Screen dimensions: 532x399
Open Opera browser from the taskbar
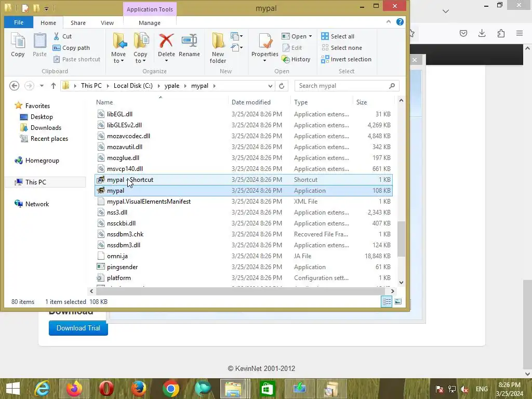pos(106,389)
